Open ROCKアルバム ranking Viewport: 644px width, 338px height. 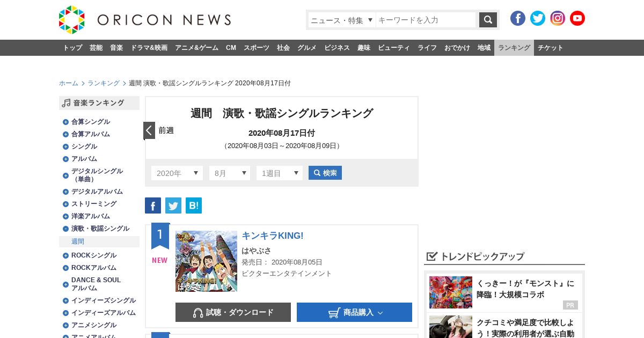point(94,268)
